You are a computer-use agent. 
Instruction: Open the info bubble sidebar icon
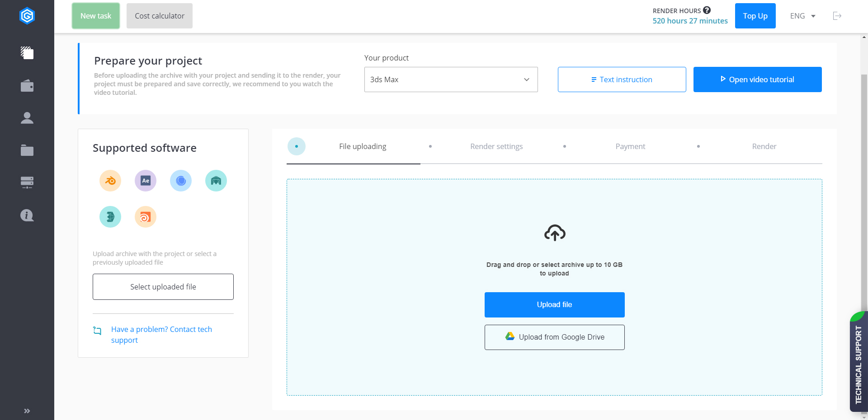27,215
